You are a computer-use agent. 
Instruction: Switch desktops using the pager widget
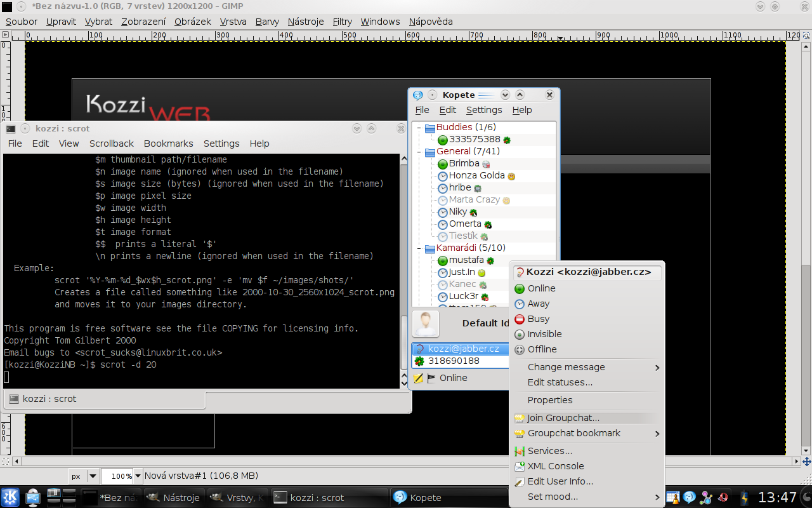pyautogui.click(x=61, y=497)
